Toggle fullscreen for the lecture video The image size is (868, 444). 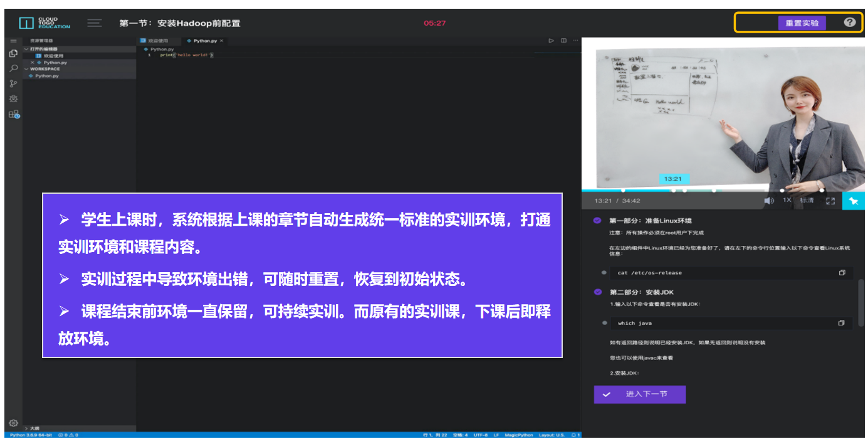[830, 201]
